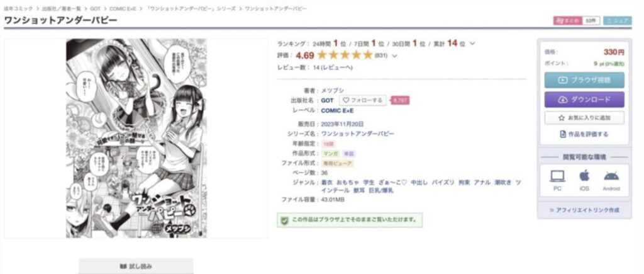
Task: Click the PC environment icon
Action: pyautogui.click(x=557, y=176)
